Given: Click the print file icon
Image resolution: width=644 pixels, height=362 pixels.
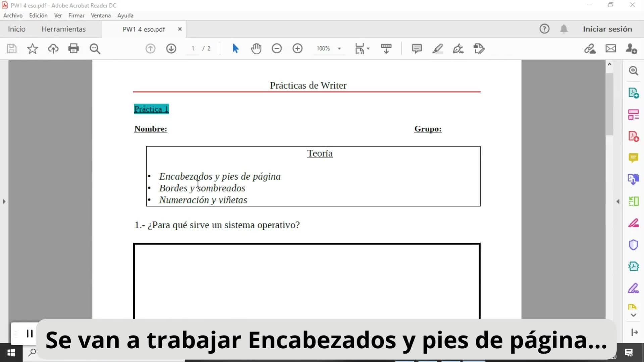Looking at the screenshot, I should (73, 49).
